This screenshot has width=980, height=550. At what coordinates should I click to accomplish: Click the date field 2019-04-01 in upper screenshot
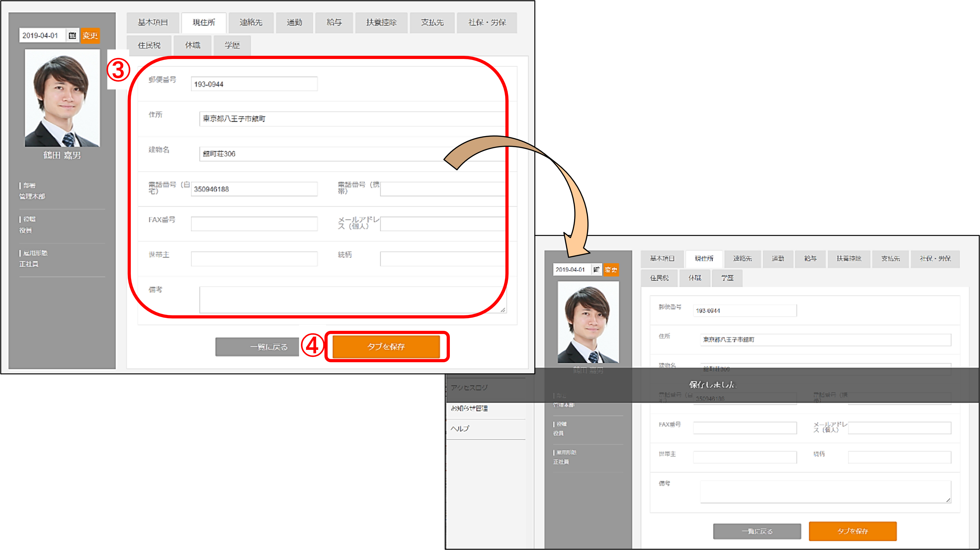pos(43,35)
